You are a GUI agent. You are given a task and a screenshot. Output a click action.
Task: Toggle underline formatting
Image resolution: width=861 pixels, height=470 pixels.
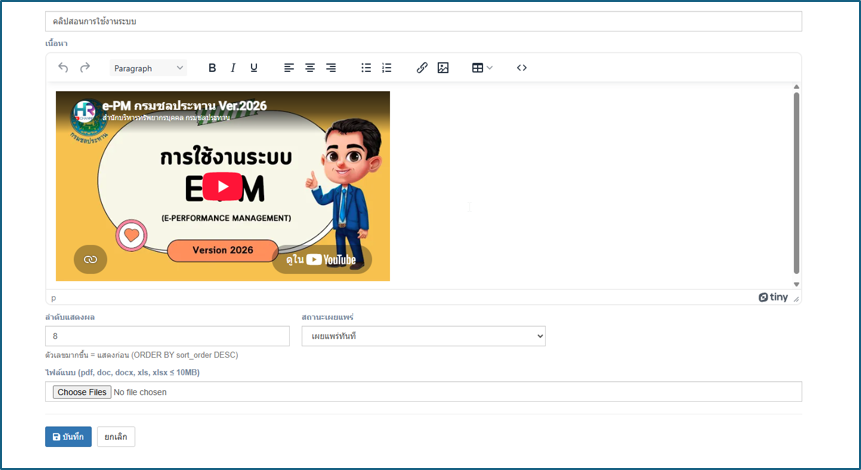point(254,68)
